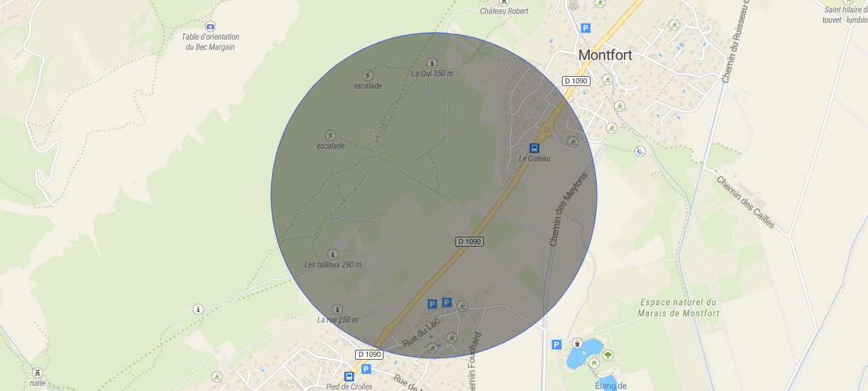Click the tree icon beside the pond

click(x=608, y=355)
